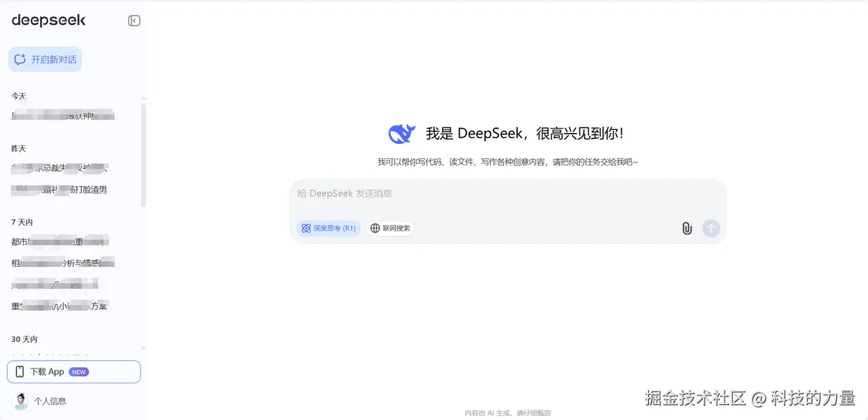The height and width of the screenshot is (420, 868).
Task: Focus the 给 DeepSeek 发送消息 input box
Action: (507, 194)
